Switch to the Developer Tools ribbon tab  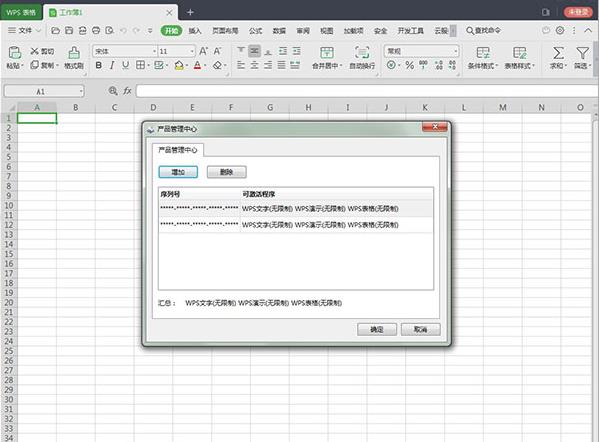tap(411, 31)
